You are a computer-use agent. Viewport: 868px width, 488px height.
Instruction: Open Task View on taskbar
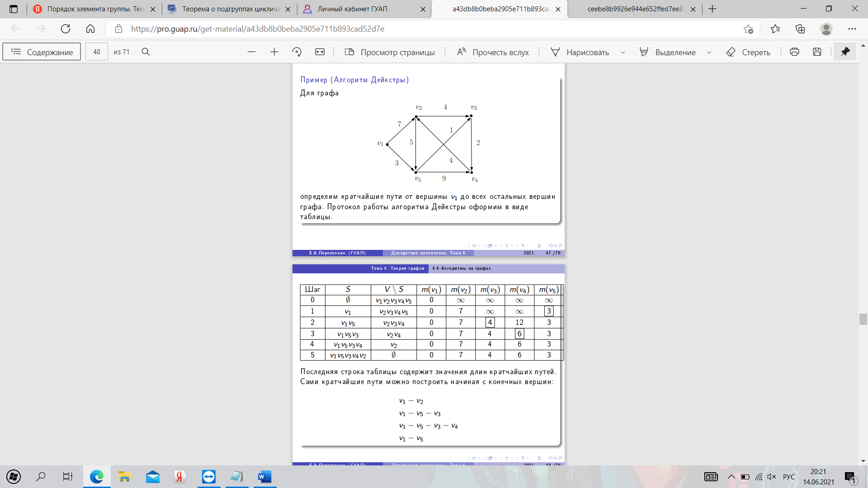(x=68, y=477)
